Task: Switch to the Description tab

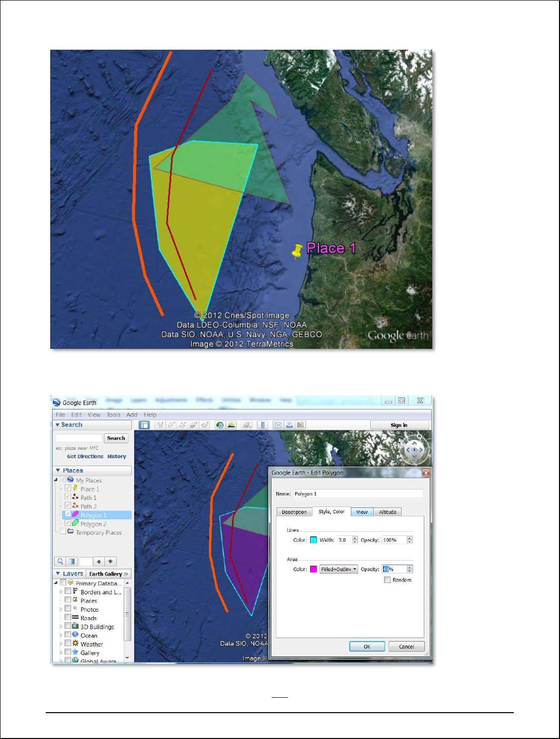Action: [x=294, y=512]
